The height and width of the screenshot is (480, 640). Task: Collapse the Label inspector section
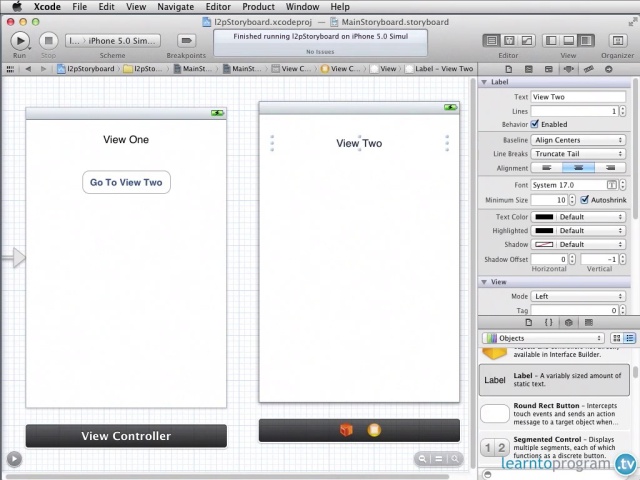(x=484, y=82)
